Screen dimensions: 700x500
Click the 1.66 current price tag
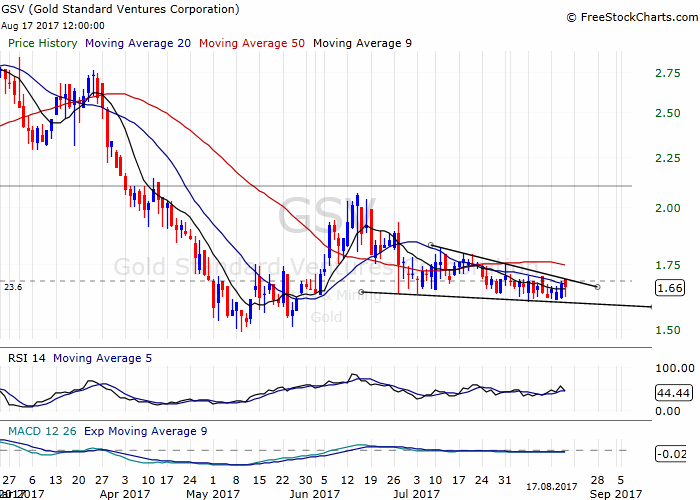(670, 288)
